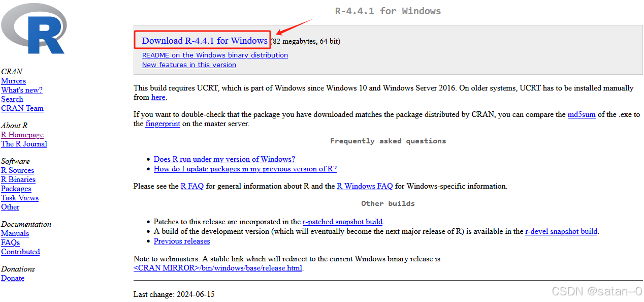Open 'How do I update packages' question
644x302 pixels.
tap(245, 169)
